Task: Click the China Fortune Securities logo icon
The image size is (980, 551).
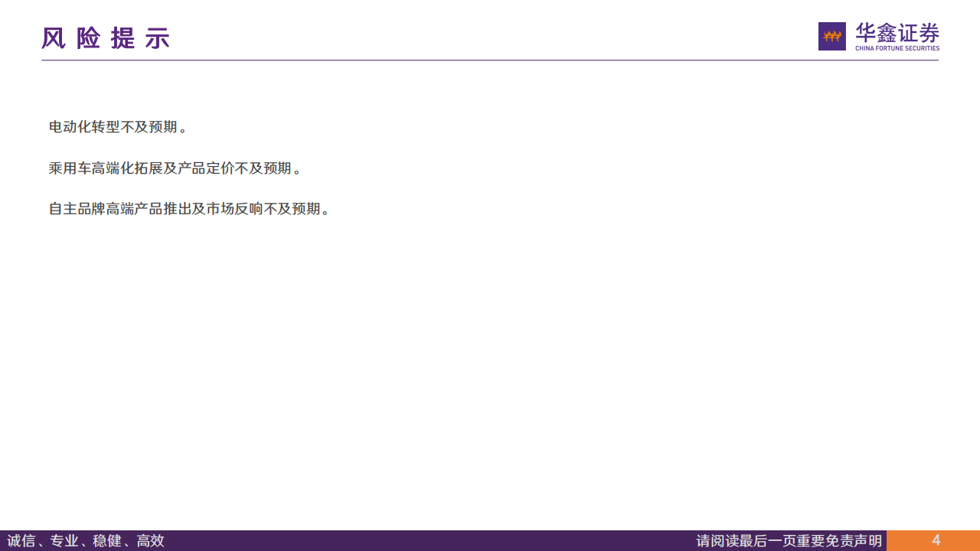Action: [x=832, y=36]
